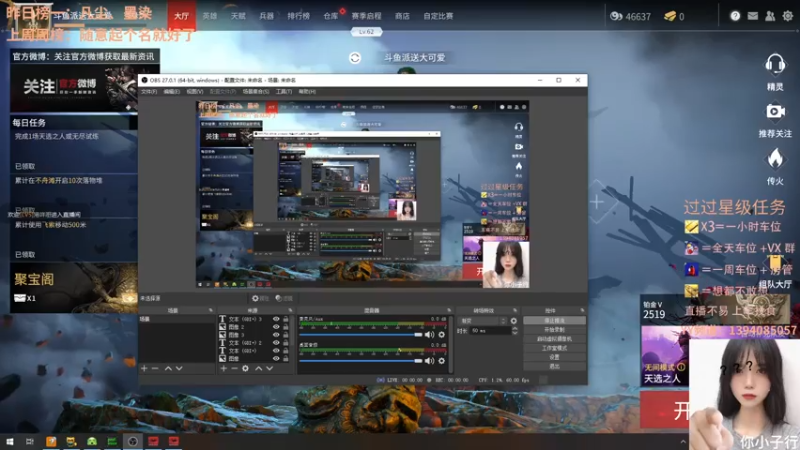Open OBS 文件(F) menu
The height and width of the screenshot is (450, 800).
coord(149,92)
